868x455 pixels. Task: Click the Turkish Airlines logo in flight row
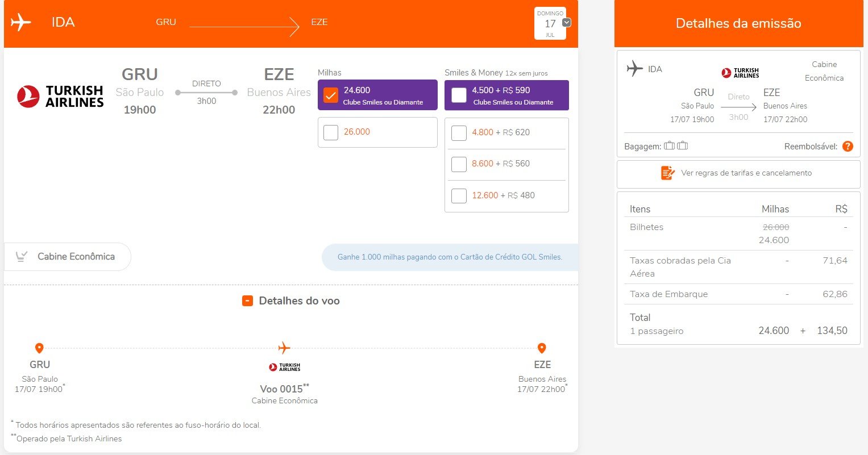(x=60, y=97)
